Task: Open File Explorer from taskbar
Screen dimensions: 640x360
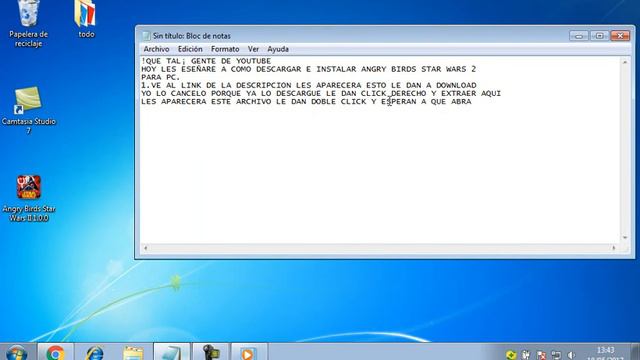Action: (x=133, y=352)
